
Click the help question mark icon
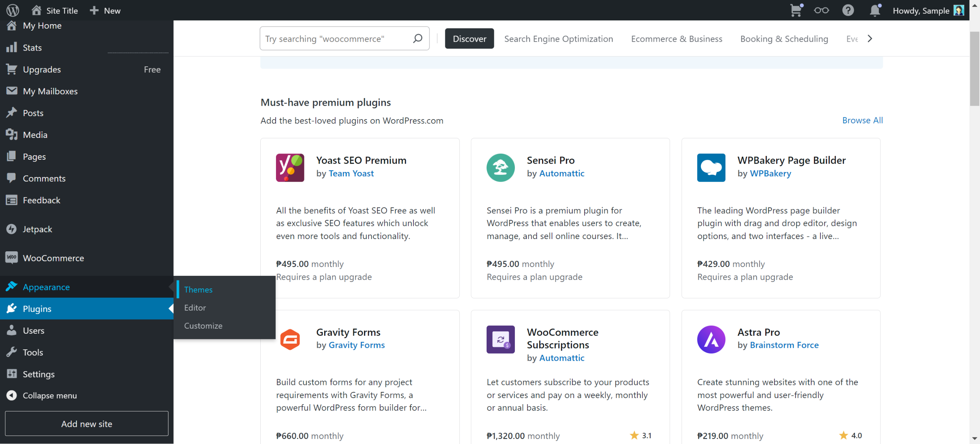(x=848, y=10)
